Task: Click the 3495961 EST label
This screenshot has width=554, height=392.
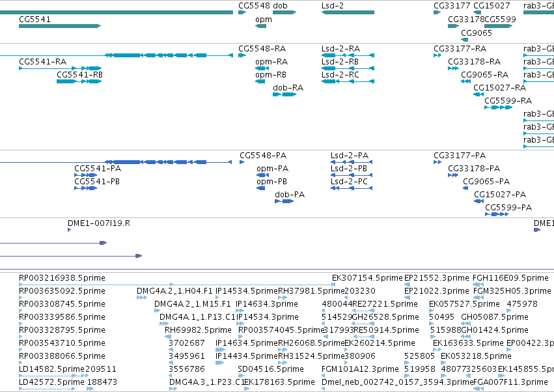Action: click(187, 356)
